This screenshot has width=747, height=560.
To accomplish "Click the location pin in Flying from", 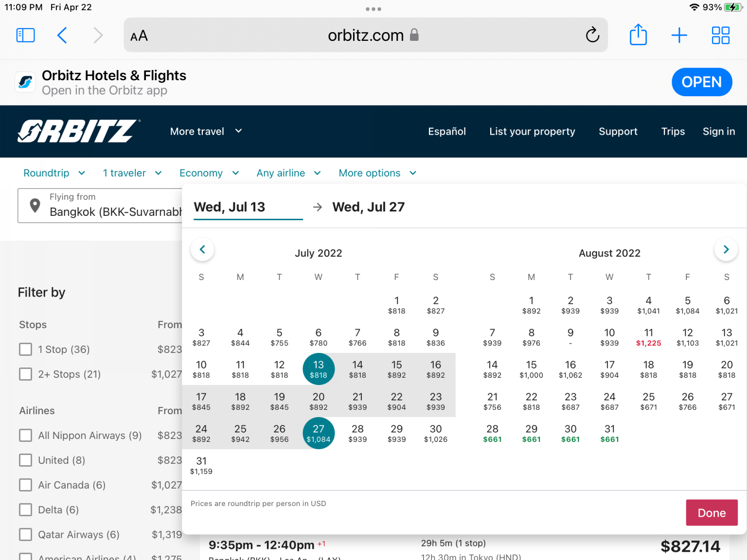I will point(35,205).
